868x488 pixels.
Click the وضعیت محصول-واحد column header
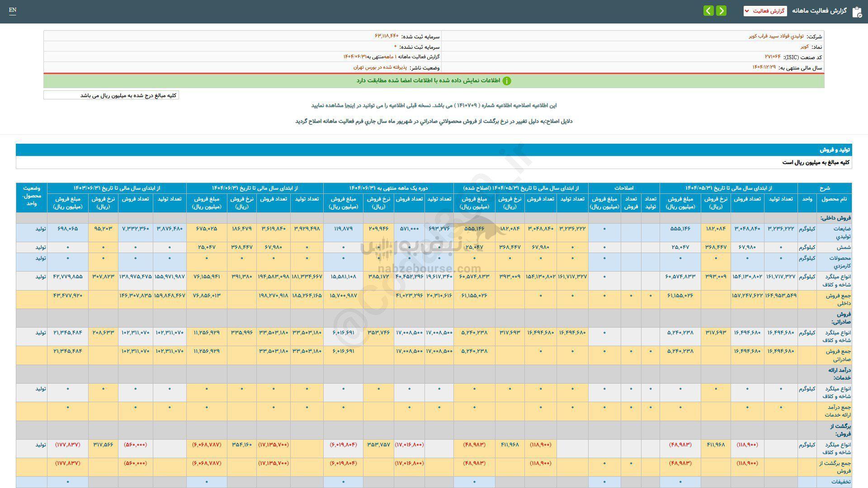(31, 197)
